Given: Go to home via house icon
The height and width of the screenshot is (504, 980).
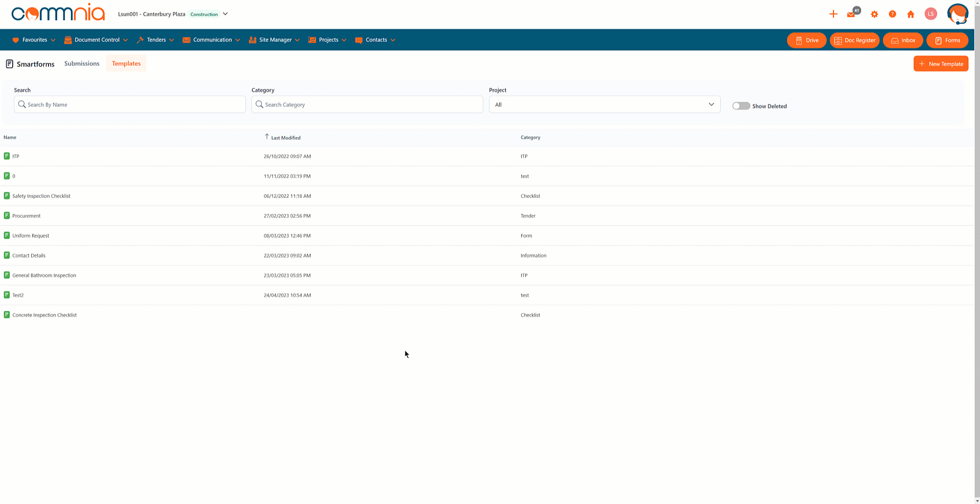Looking at the screenshot, I should coord(911,14).
